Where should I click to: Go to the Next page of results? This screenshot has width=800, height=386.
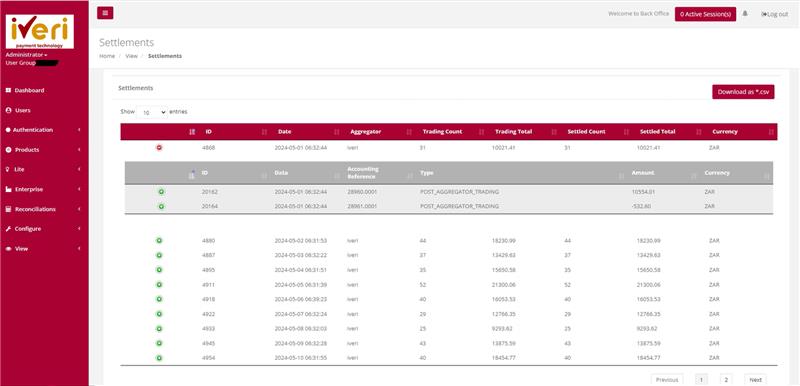[x=756, y=380]
